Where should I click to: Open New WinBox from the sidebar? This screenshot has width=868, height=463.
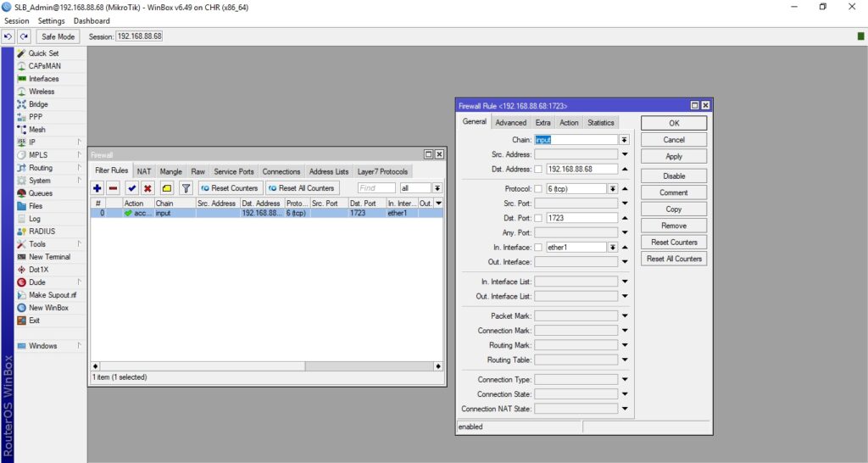[x=48, y=308]
